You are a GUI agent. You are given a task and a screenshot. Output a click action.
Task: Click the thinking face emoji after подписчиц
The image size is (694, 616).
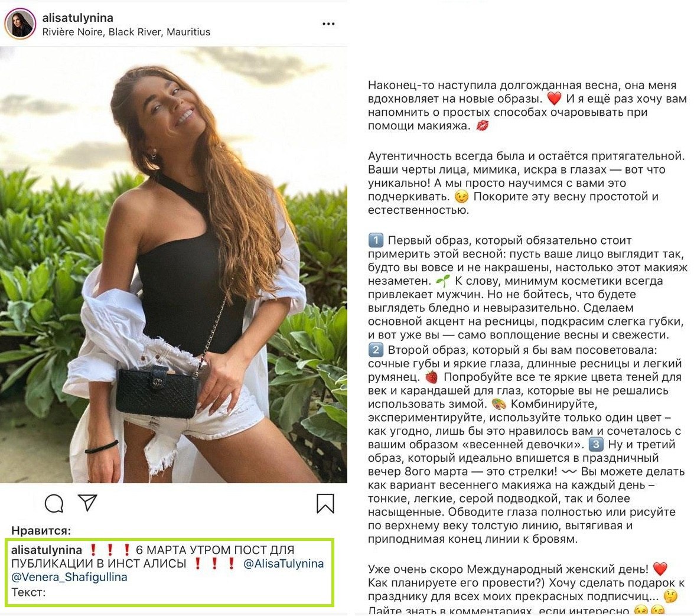671,597
